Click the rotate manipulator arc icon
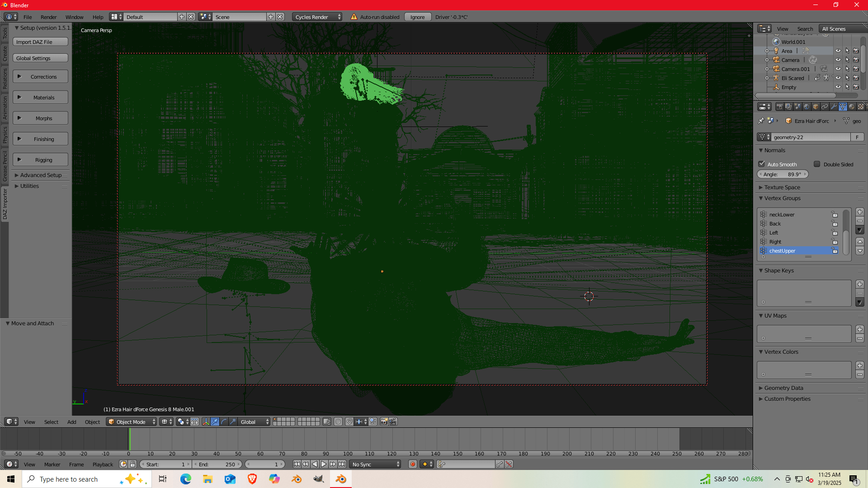 (x=224, y=422)
